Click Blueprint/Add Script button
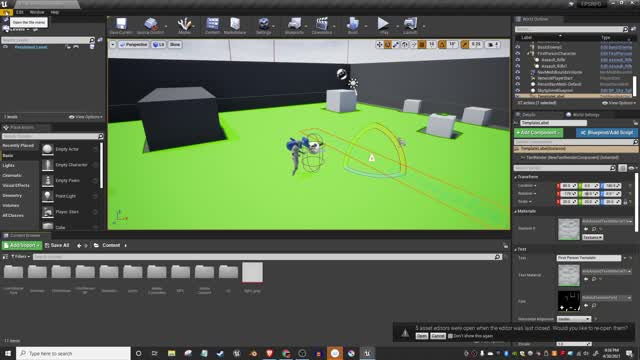The height and width of the screenshot is (360, 640). coord(607,133)
